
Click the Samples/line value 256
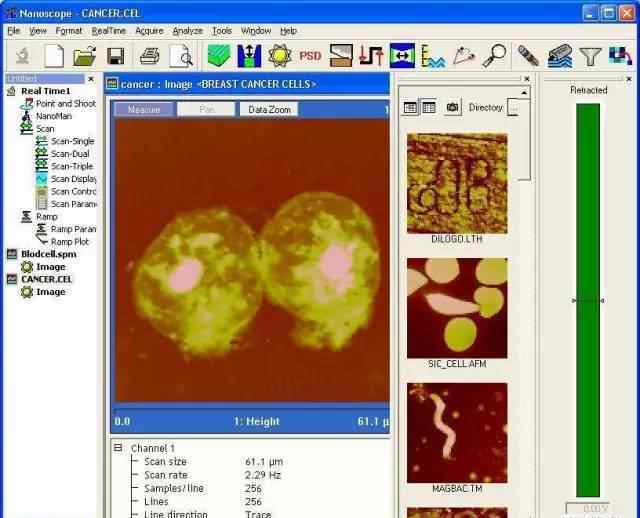(253, 488)
